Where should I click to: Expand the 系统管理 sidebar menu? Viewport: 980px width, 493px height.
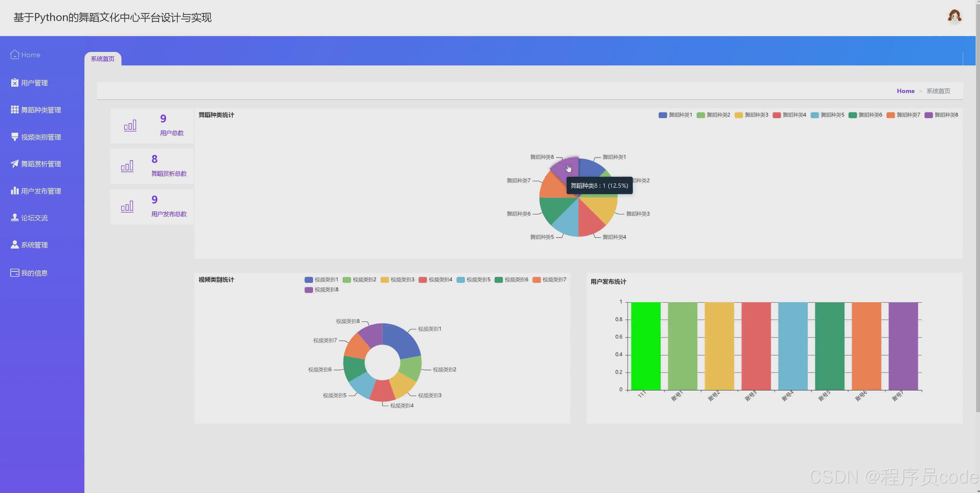point(34,245)
